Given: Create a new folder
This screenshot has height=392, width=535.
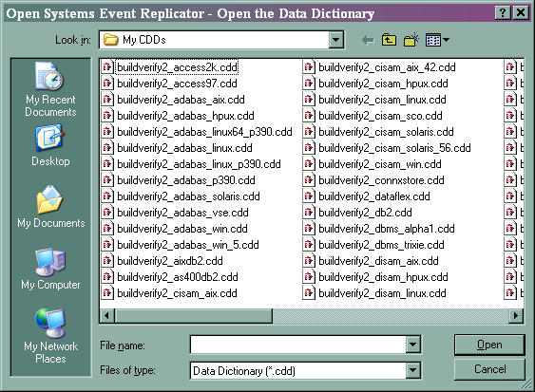Looking at the screenshot, I should coord(411,40).
